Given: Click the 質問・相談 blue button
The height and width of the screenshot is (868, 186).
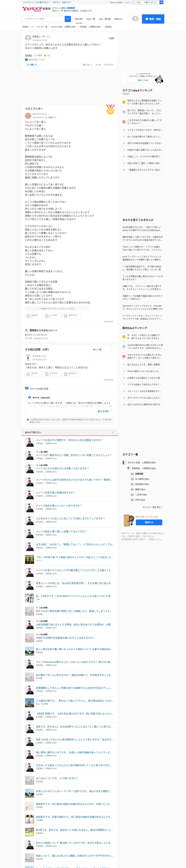Looking at the screenshot, I should tap(153, 19).
